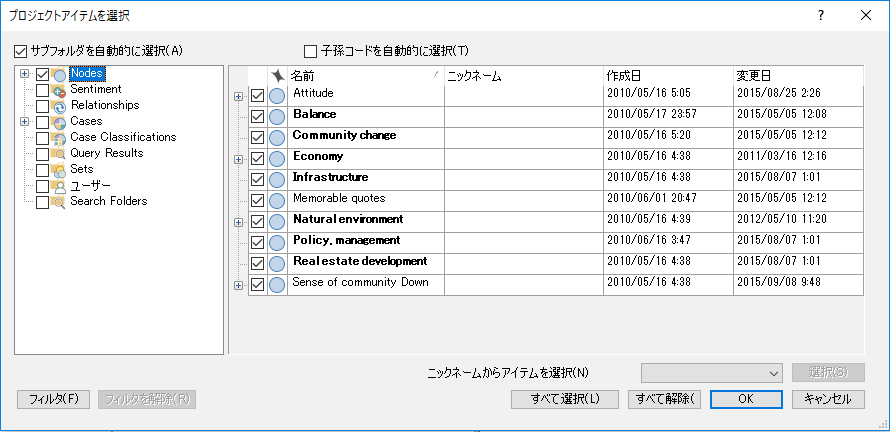
Task: Uncheck the Memorable quotes row checkbox
Action: [x=258, y=200]
